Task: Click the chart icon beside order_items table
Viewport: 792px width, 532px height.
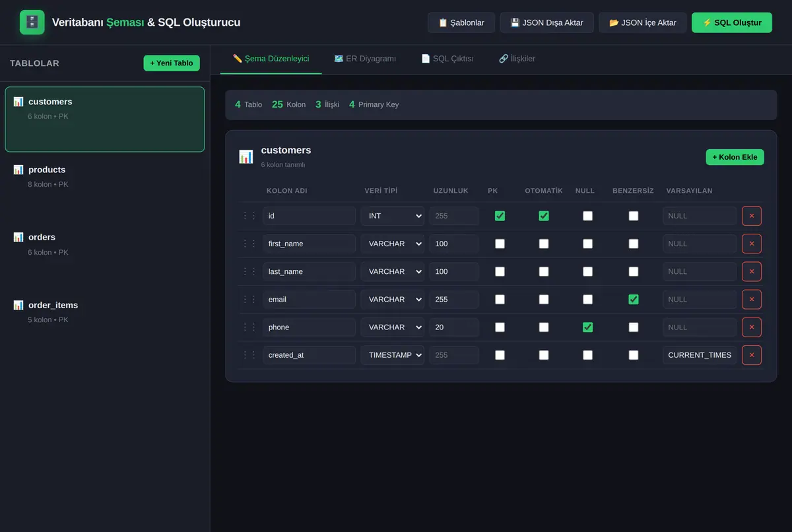Action: (x=18, y=305)
